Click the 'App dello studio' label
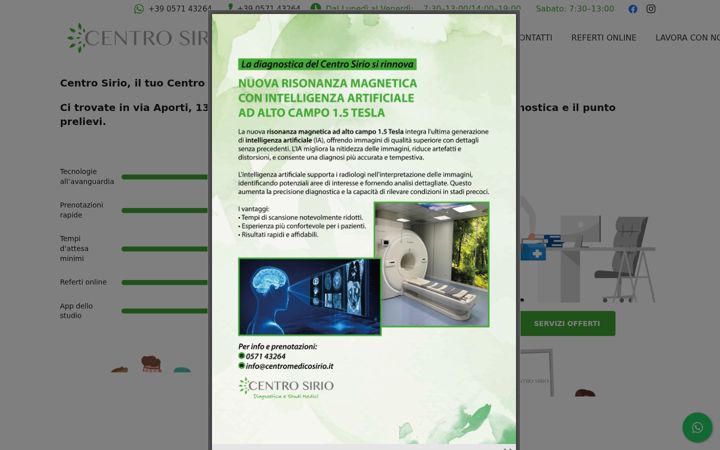The image size is (720, 450). (76, 310)
